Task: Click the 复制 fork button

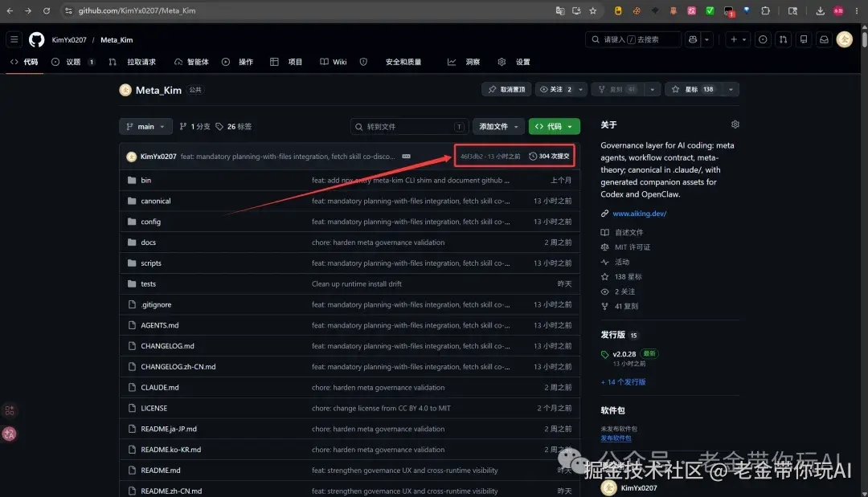Action: tap(618, 90)
